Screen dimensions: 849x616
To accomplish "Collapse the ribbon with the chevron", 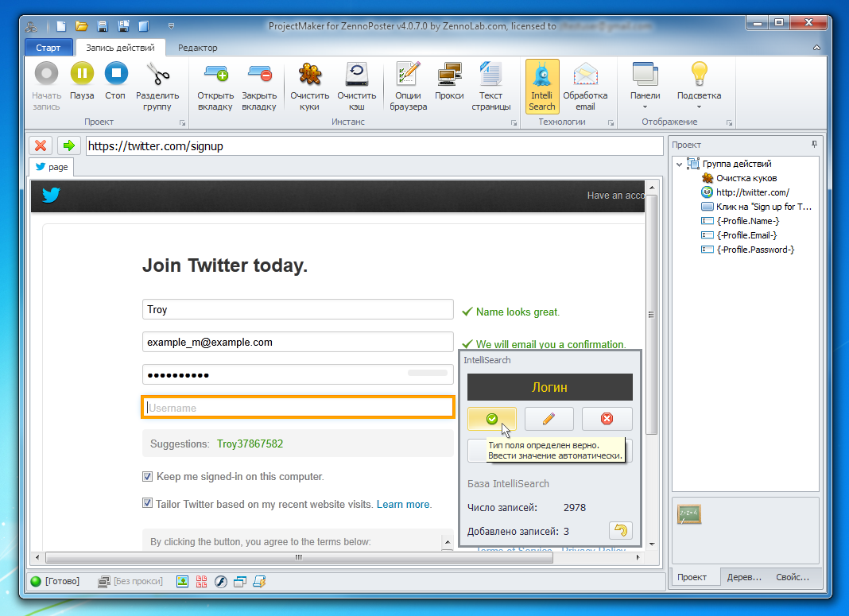I will (816, 48).
